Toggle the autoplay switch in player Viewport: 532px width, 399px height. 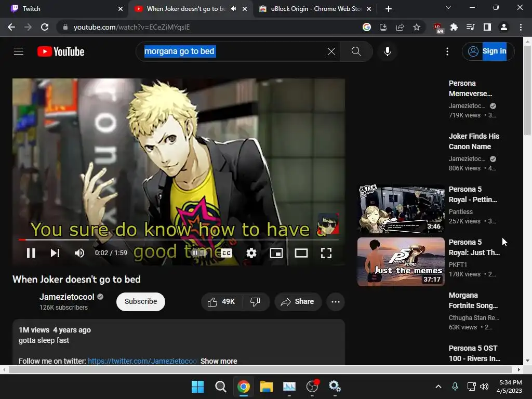tap(198, 253)
